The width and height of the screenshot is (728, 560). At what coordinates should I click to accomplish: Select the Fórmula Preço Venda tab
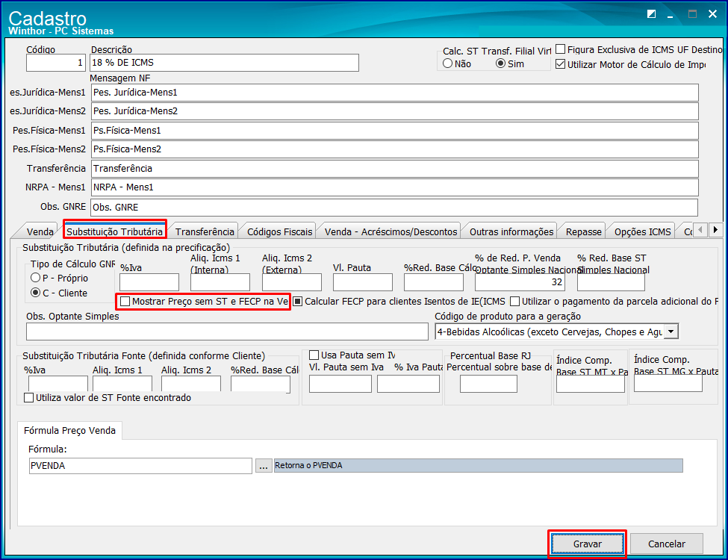[x=69, y=430]
